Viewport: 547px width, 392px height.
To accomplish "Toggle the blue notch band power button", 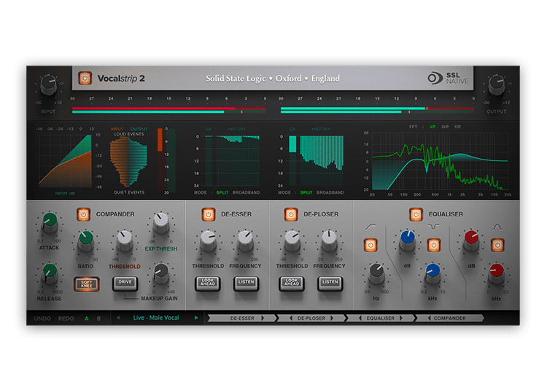I will click(434, 246).
